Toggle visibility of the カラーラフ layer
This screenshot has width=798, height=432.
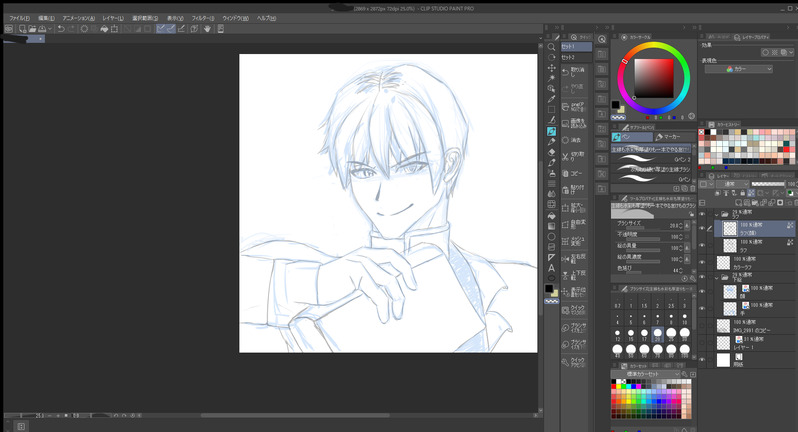[702, 263]
